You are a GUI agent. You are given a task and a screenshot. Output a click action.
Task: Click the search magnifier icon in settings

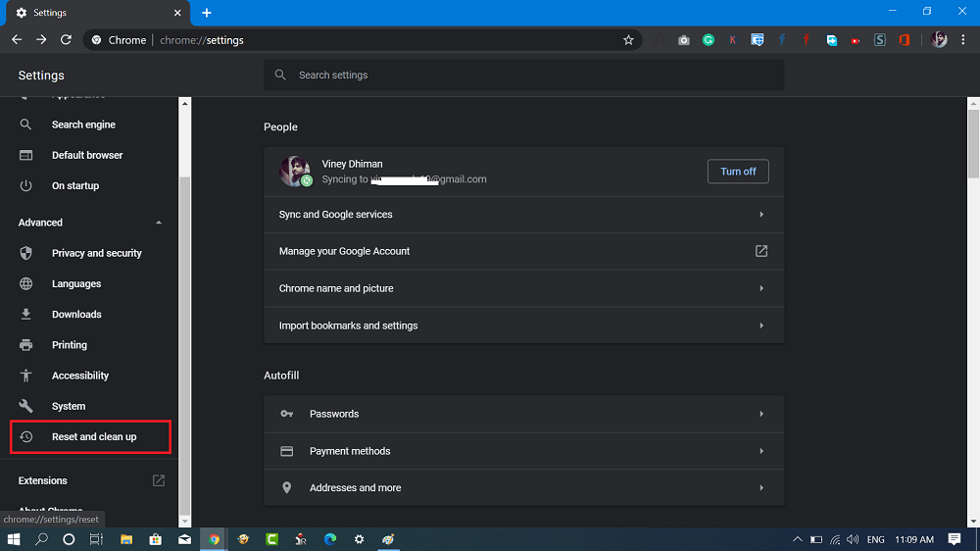click(280, 75)
